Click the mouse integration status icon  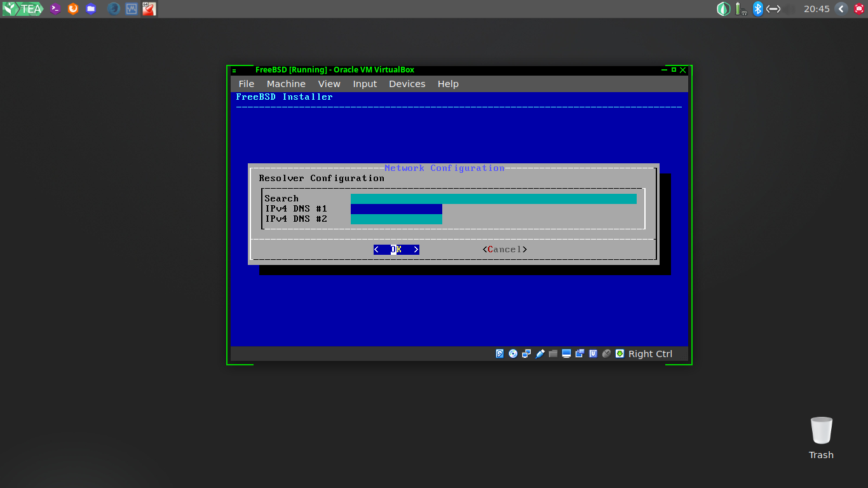[x=606, y=354]
